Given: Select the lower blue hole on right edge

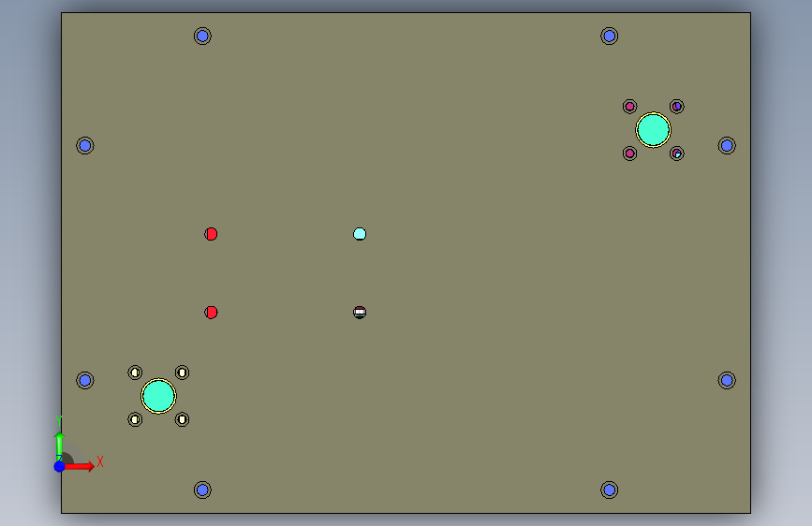Looking at the screenshot, I should [x=727, y=381].
